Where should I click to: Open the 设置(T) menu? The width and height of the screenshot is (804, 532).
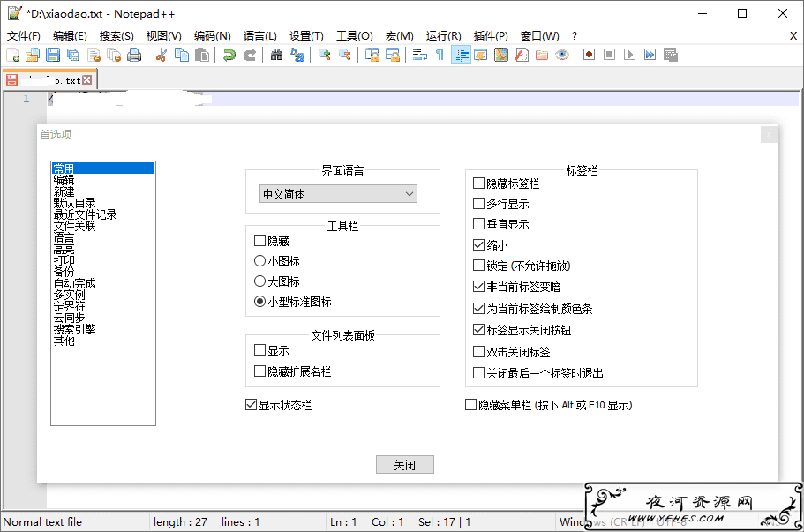(306, 36)
